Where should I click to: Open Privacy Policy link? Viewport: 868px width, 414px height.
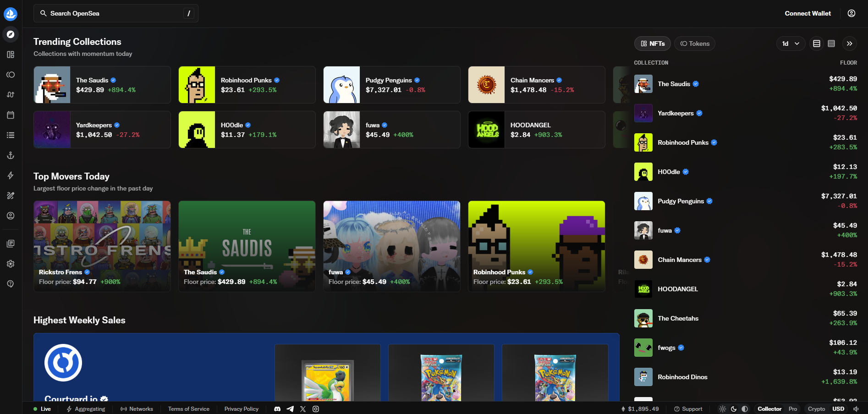[x=242, y=409]
